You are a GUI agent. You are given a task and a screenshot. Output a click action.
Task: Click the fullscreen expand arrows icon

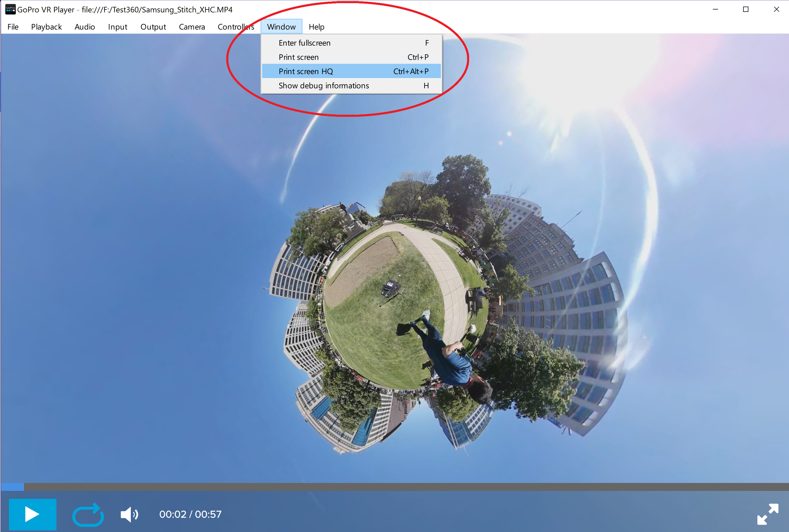point(768,514)
